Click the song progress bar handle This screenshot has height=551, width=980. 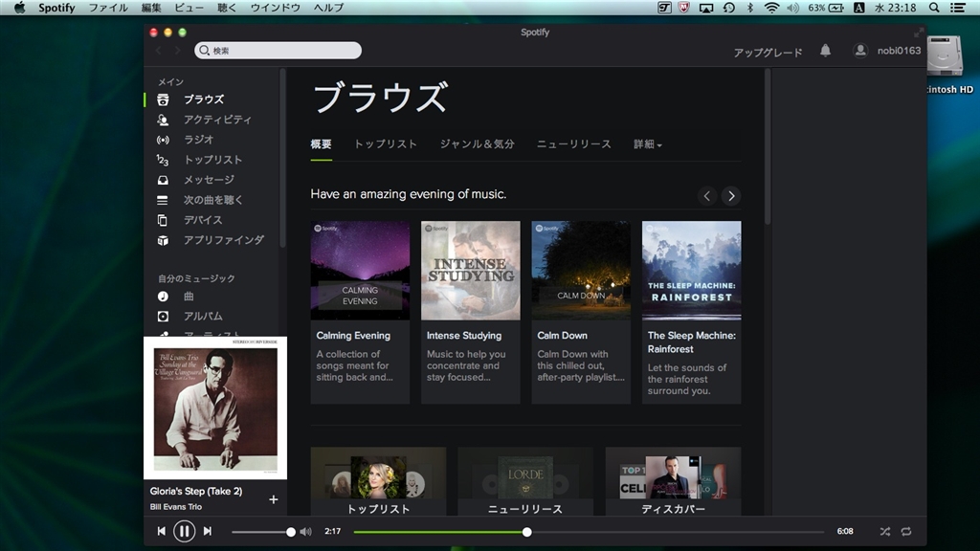point(527,532)
